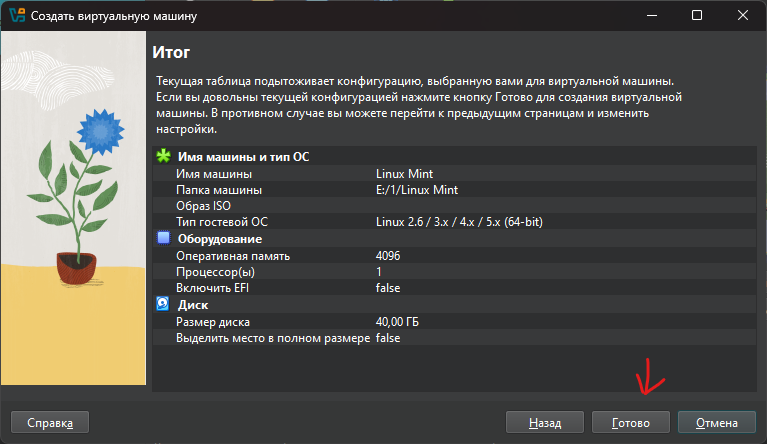767x444 pixels.
Task: Select the Тип гостевой ОС row label
Action: [222, 222]
